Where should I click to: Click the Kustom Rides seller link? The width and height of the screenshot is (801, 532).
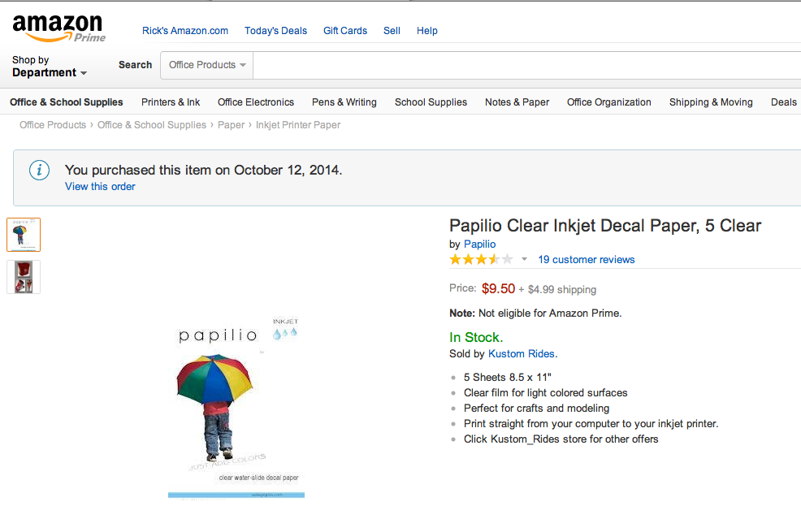click(522, 354)
